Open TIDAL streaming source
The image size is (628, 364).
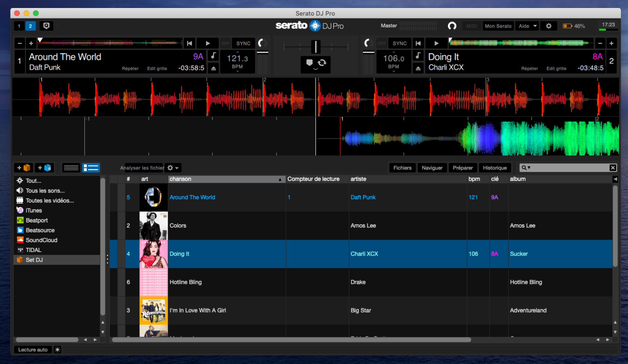pyautogui.click(x=33, y=250)
